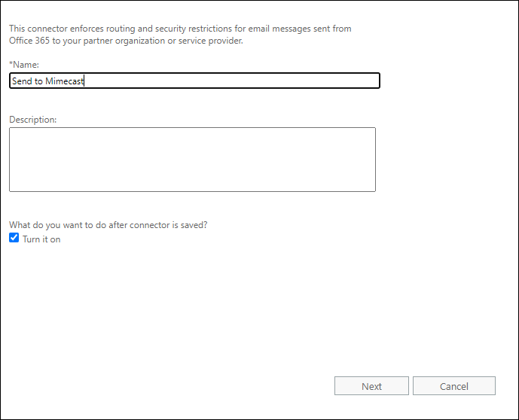
Task: Click inside the Description text area
Action: [192, 159]
